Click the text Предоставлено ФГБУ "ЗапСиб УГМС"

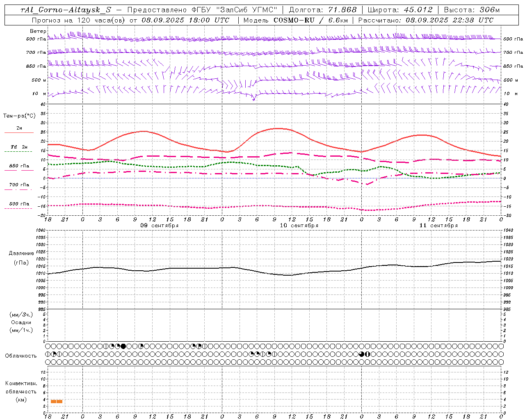(202, 10)
